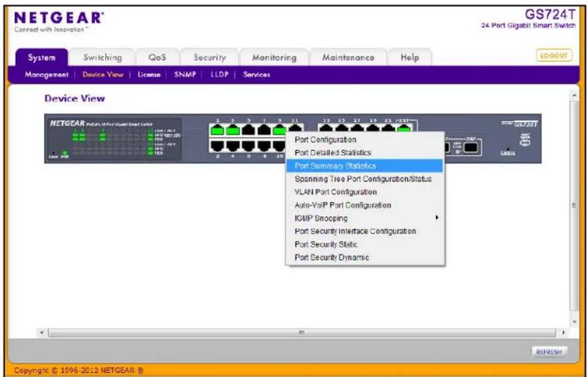This screenshot has width=588, height=377.
Task: Select port 15 on the switch
Action: tap(342, 129)
